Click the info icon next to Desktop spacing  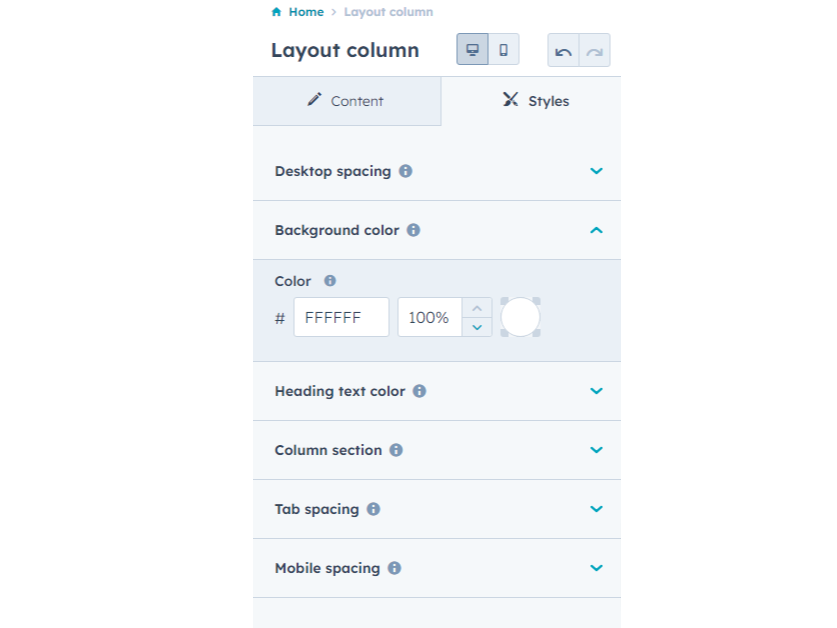(x=405, y=171)
